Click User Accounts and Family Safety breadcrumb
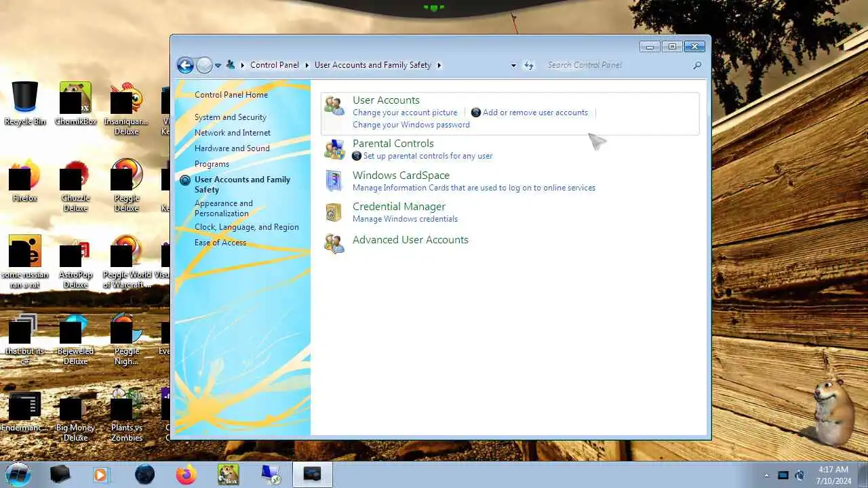The image size is (868, 488). click(373, 65)
